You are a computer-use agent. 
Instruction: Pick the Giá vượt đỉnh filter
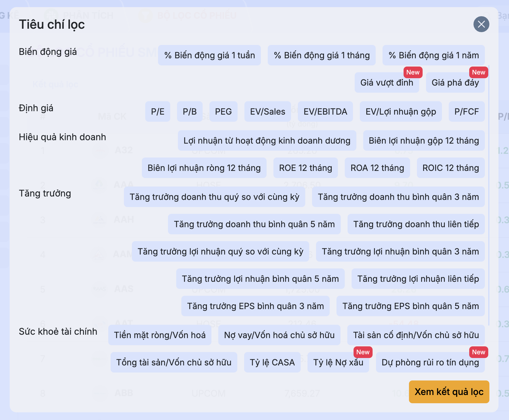pos(387,82)
